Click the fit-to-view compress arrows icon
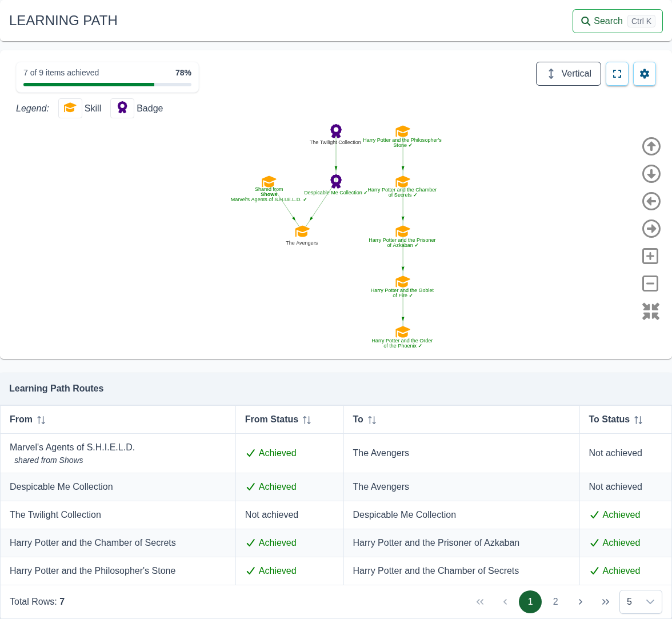The height and width of the screenshot is (619, 672). pos(650,312)
